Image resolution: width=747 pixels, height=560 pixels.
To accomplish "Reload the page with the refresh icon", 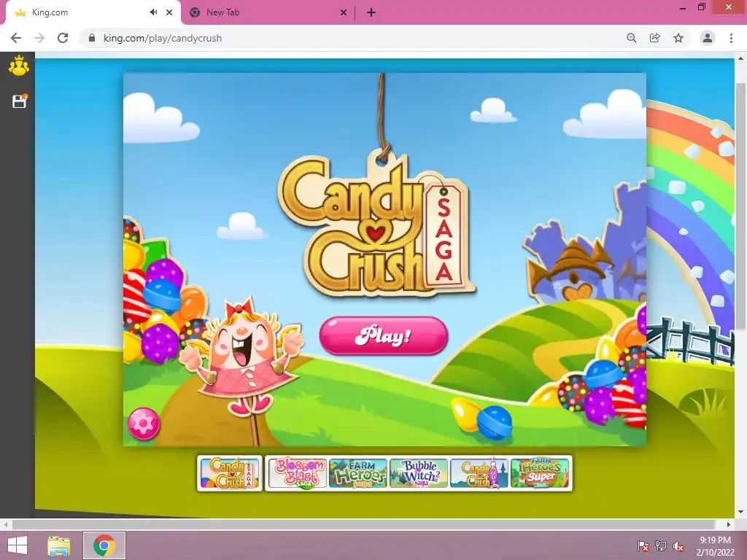I will 63,38.
